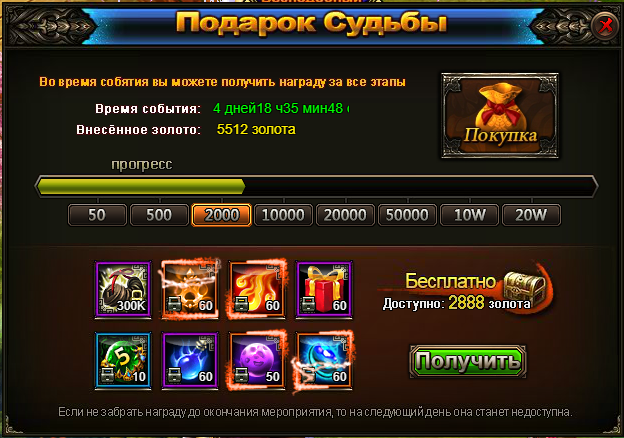
Task: Click the yellow-green progress bar
Action: point(317,186)
